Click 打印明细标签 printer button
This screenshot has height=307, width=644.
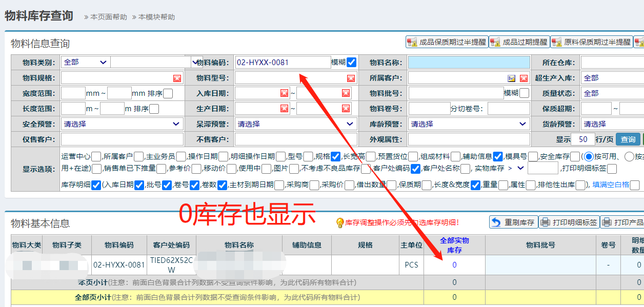pyautogui.click(x=569, y=222)
